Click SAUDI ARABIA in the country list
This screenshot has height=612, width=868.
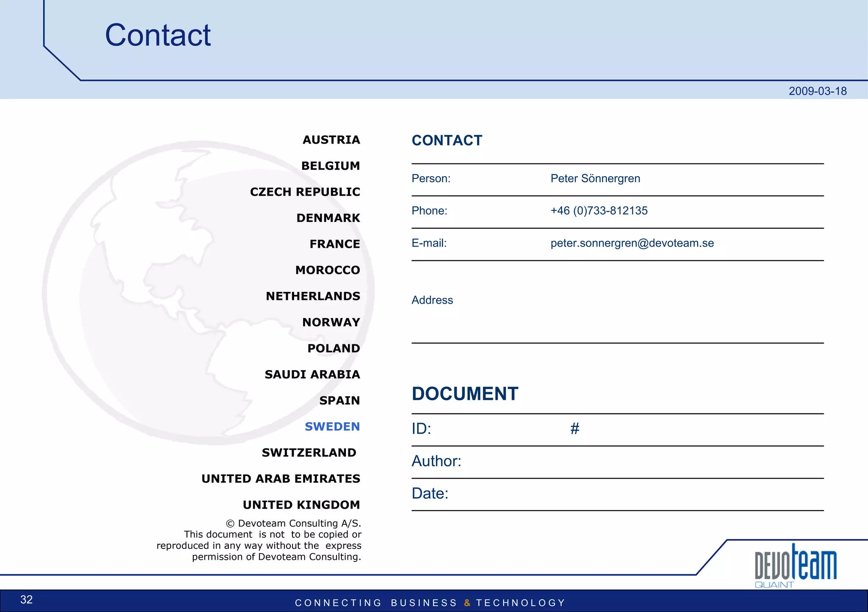(312, 374)
